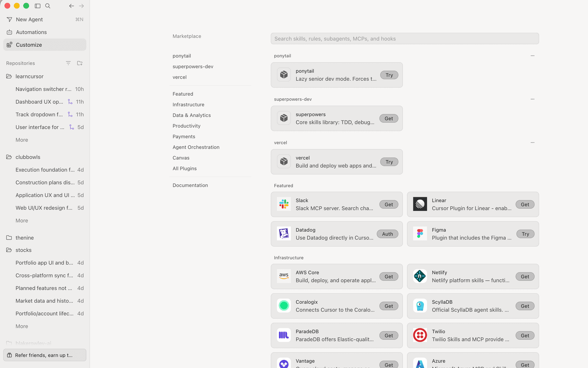Show More items under stocks
Viewport: 588px width, 368px height.
click(x=22, y=326)
